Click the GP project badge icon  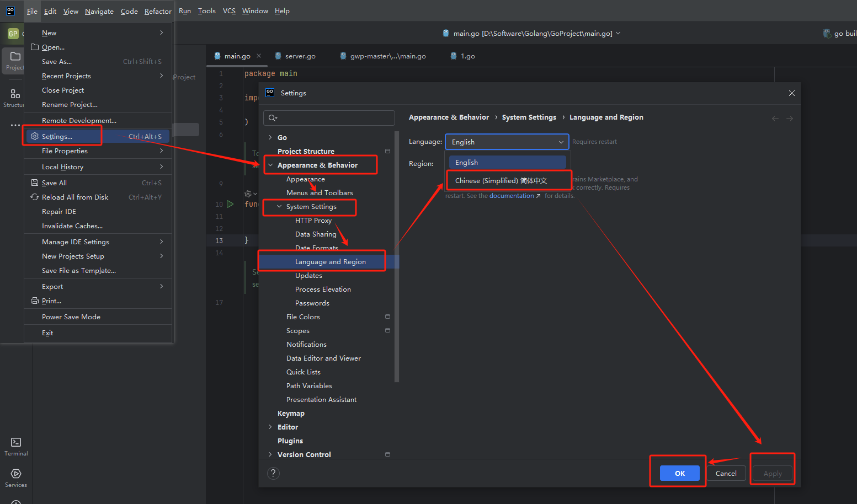click(13, 34)
